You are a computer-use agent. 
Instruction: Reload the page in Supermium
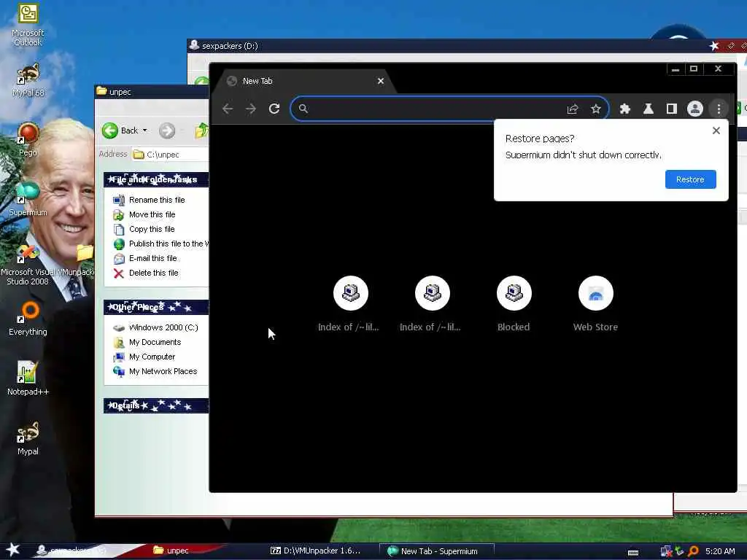[274, 109]
